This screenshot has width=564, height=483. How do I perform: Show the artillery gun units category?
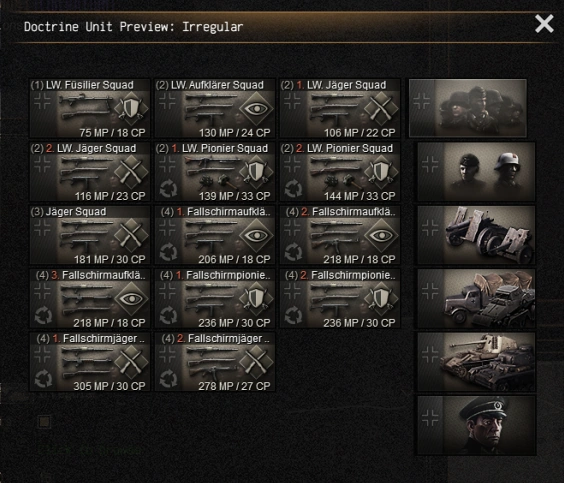[x=476, y=235]
